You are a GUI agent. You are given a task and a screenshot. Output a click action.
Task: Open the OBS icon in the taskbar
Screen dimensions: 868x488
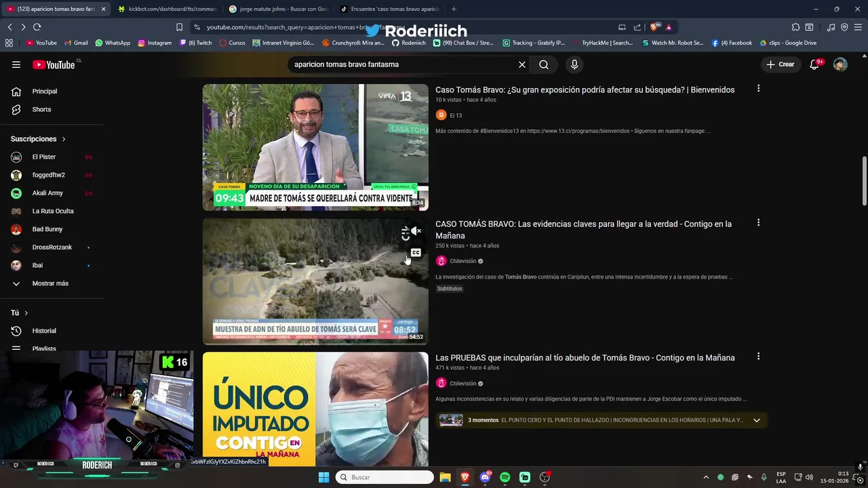coord(545,477)
